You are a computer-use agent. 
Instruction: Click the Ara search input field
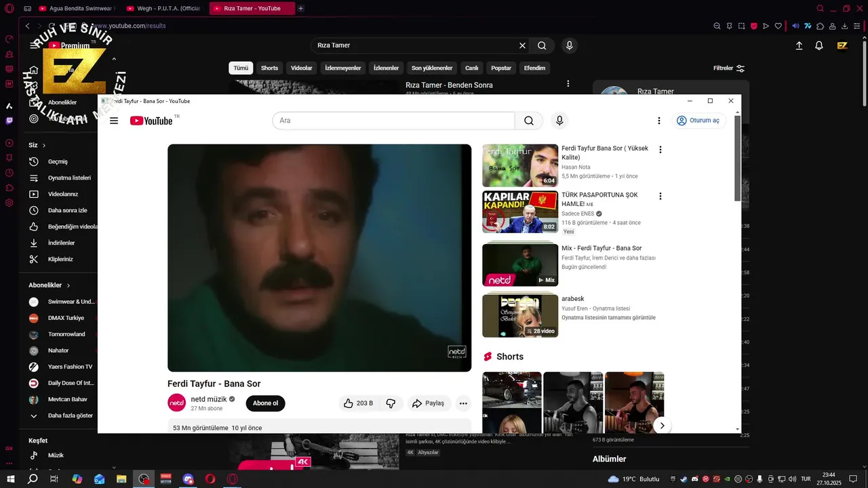[x=393, y=121]
